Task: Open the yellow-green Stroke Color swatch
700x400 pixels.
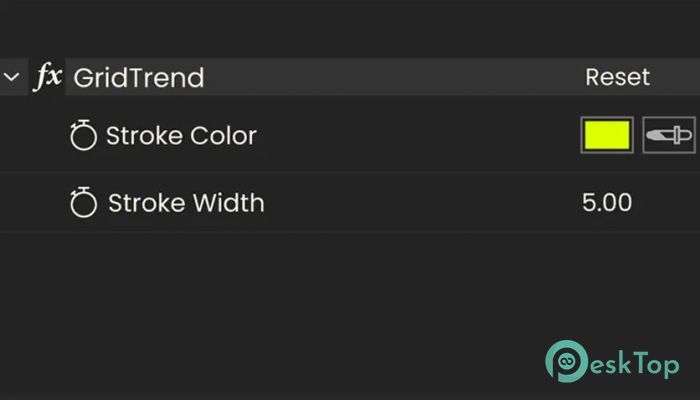Action: (607, 136)
